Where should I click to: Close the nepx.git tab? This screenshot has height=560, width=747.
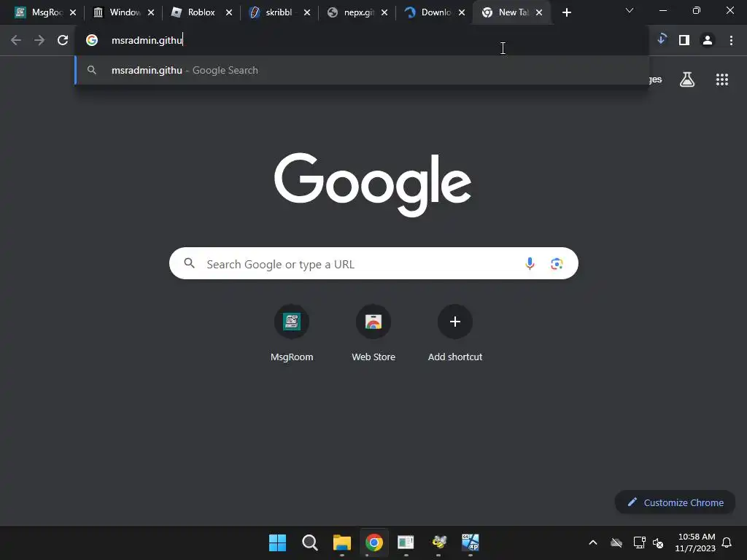pos(384,13)
